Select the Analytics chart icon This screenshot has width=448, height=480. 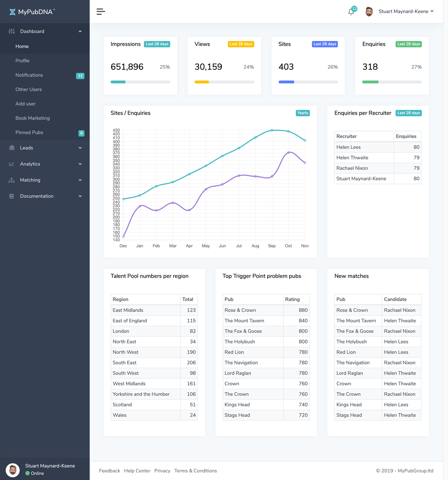click(12, 164)
